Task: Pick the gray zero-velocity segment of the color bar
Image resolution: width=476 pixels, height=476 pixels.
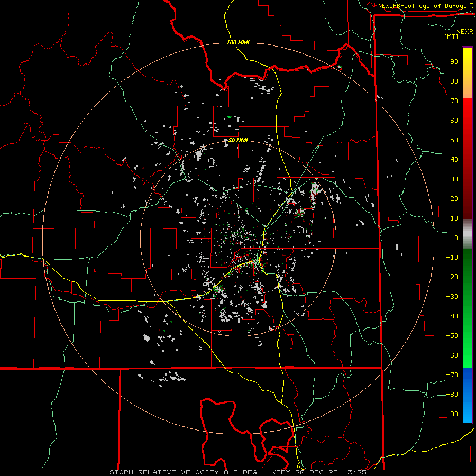Action: coord(467,234)
